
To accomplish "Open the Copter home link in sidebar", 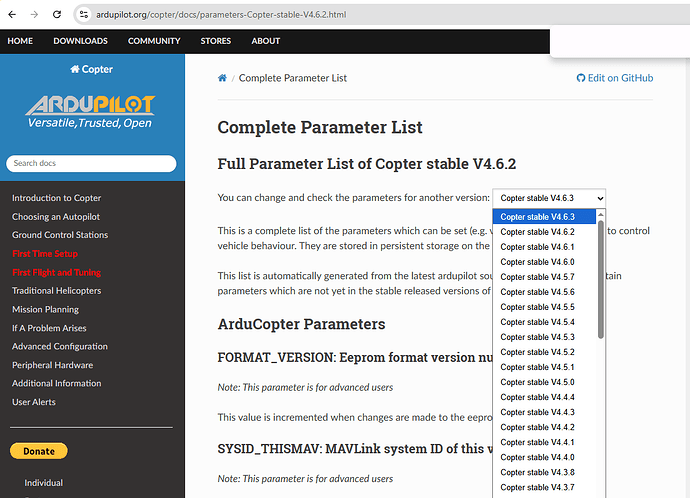I will click(92, 69).
